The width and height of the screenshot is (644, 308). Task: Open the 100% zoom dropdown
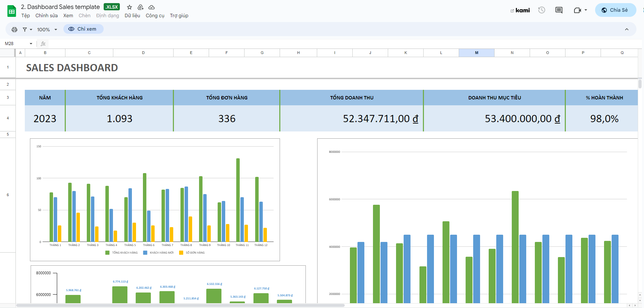click(x=47, y=30)
